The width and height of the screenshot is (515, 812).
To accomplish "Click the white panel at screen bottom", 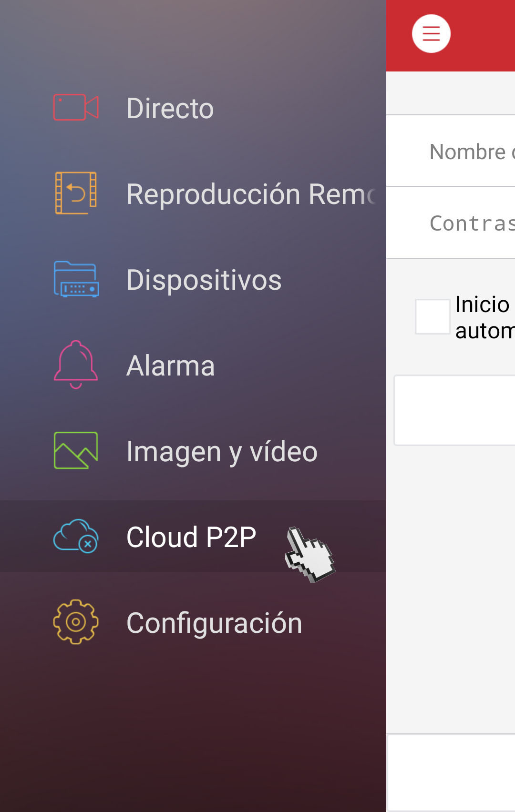I will point(451,773).
